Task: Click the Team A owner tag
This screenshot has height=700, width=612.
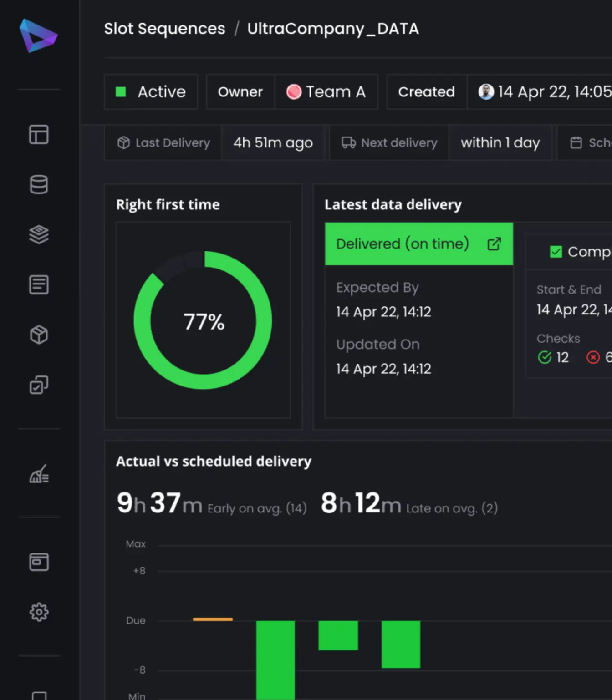Action: click(326, 92)
